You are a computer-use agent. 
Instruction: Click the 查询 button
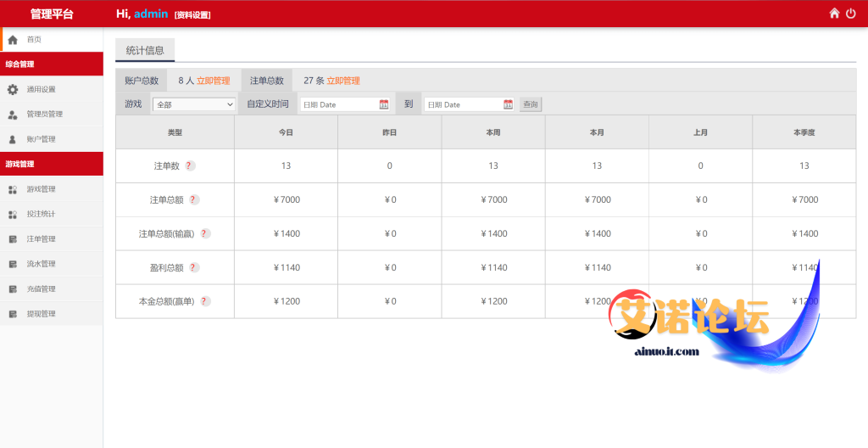tap(530, 104)
